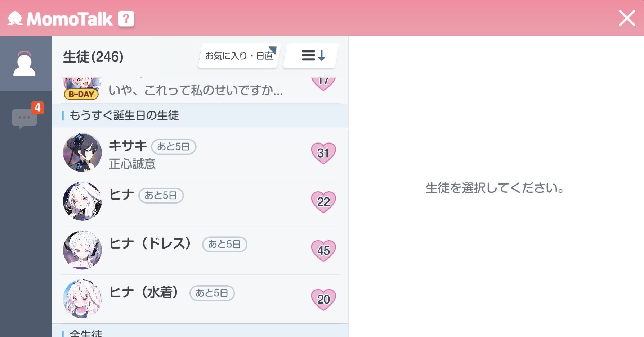Viewport: 644px width, 337px height.
Task: Close the MomoTalk window
Action: click(627, 18)
